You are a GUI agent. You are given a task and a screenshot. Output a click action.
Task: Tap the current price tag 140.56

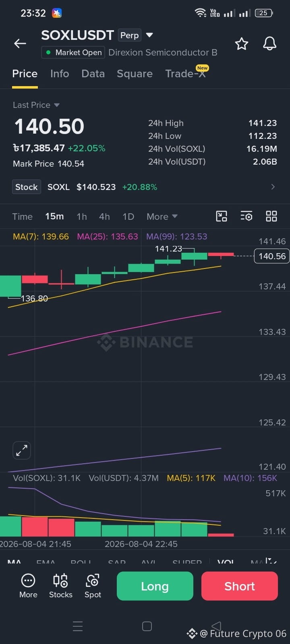tap(272, 256)
